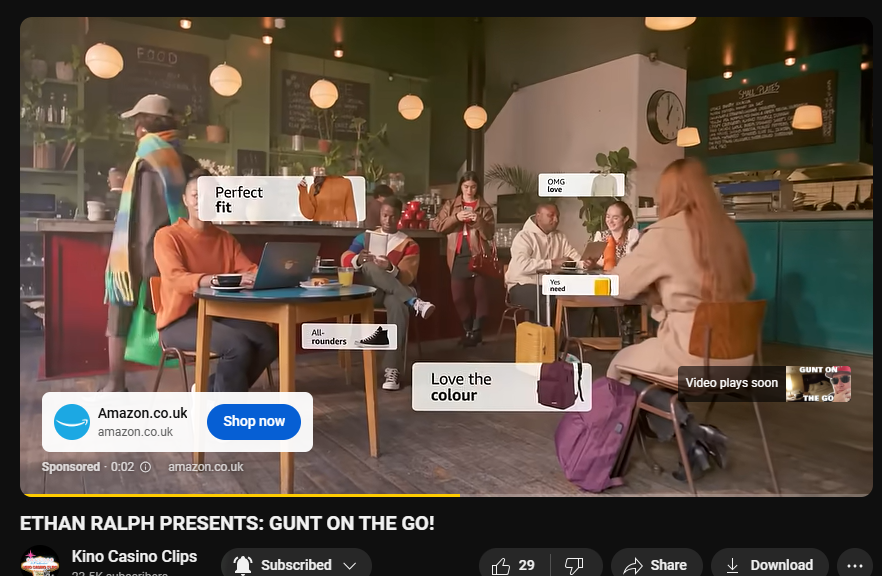Open the Kino Casino Clips channel avatar
The image size is (882, 576).
click(x=40, y=563)
